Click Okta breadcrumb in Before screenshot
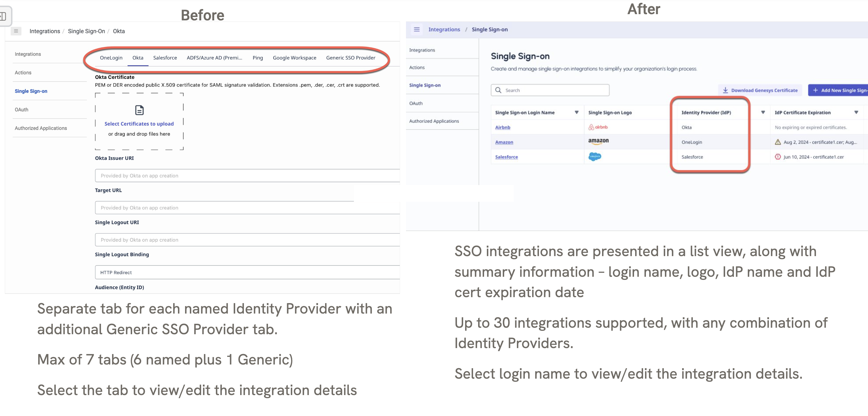Viewport: 868px width, 416px height. coord(119,31)
